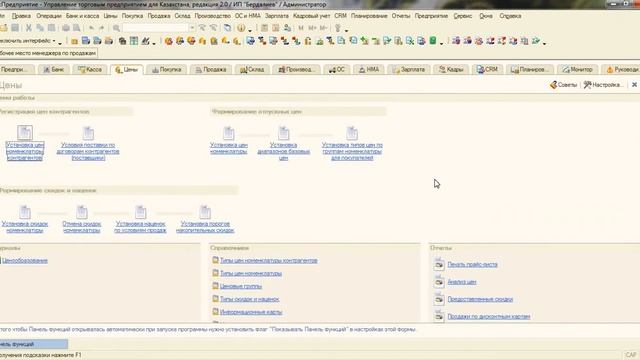This screenshot has height=360, width=640.
Task: Click the Copy icon in top toolbar
Action: [40, 28]
